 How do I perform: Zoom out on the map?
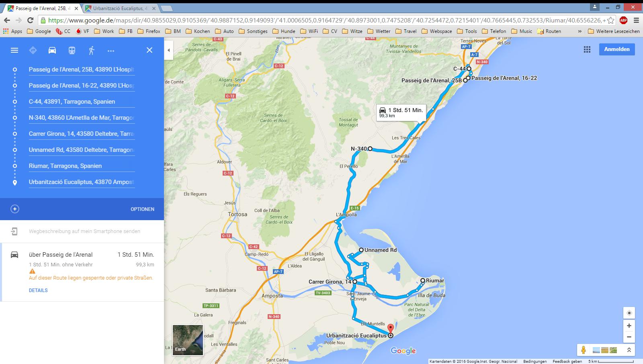pyautogui.click(x=629, y=337)
